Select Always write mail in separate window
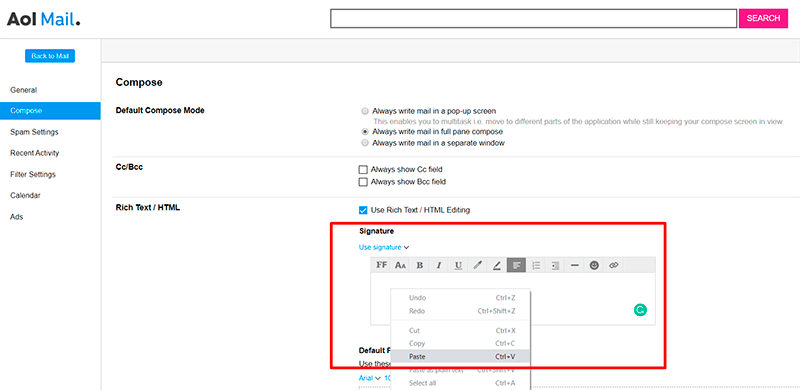This screenshot has width=800, height=390. 365,143
